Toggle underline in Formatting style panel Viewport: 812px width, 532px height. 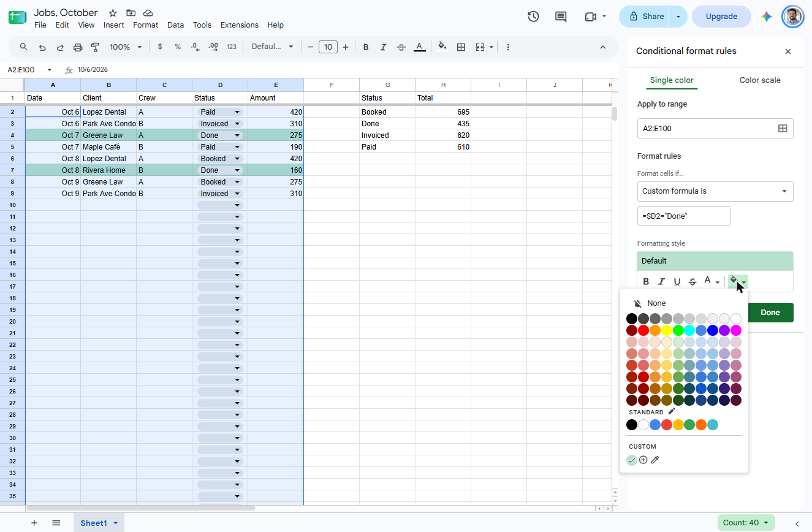677,282
